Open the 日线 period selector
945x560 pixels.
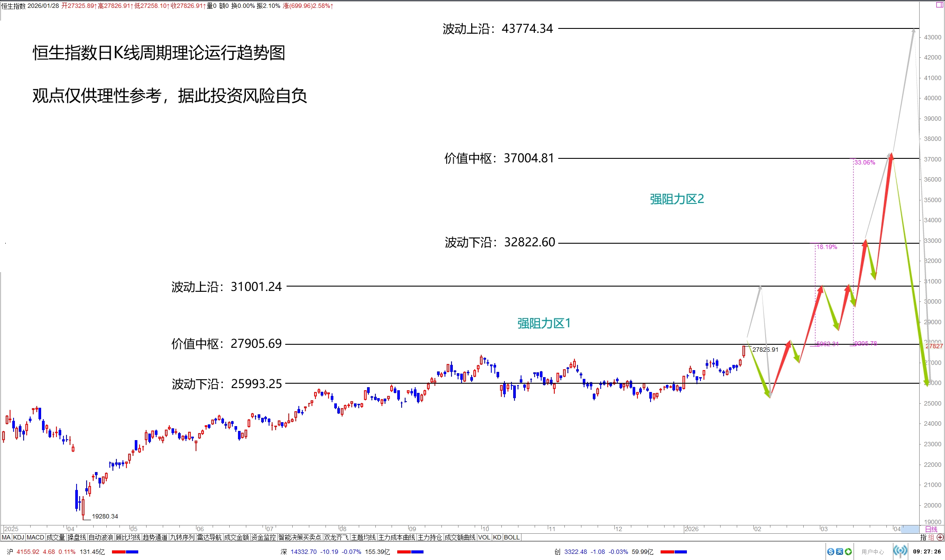[x=931, y=529]
